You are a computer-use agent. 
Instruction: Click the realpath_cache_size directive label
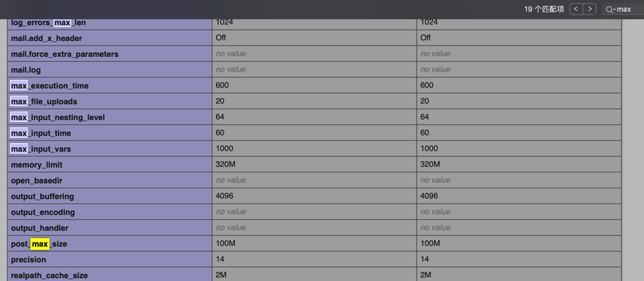click(x=49, y=275)
